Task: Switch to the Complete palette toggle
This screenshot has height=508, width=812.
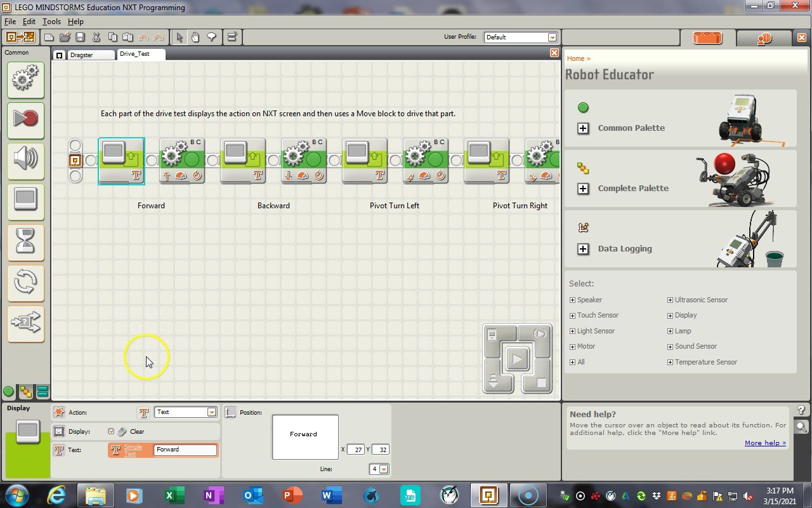Action: 27,392
